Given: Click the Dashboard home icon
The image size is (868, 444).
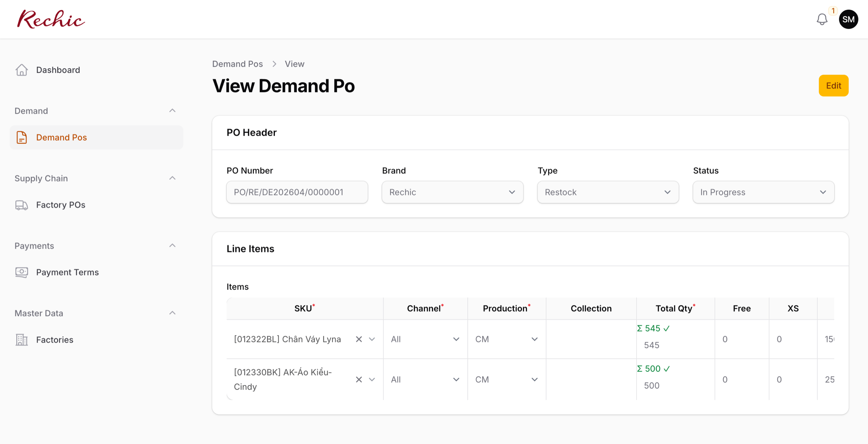Looking at the screenshot, I should [22, 70].
